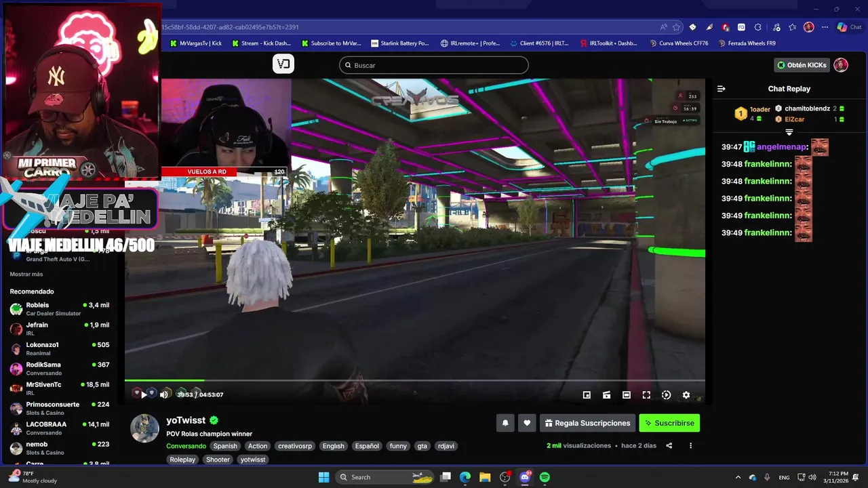Open Read Aloud icon in address bar
This screenshot has width=868, height=488.
[663, 27]
